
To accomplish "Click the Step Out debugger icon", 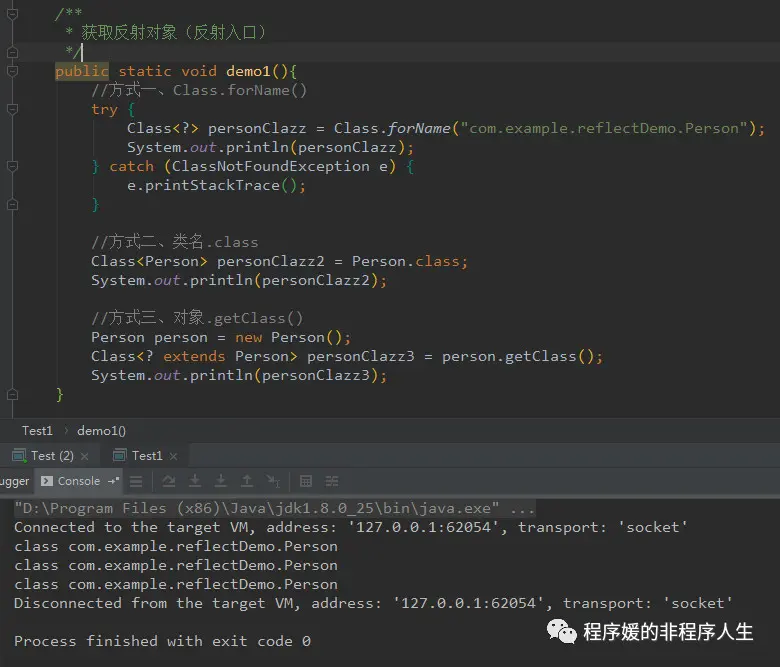I will [x=247, y=481].
